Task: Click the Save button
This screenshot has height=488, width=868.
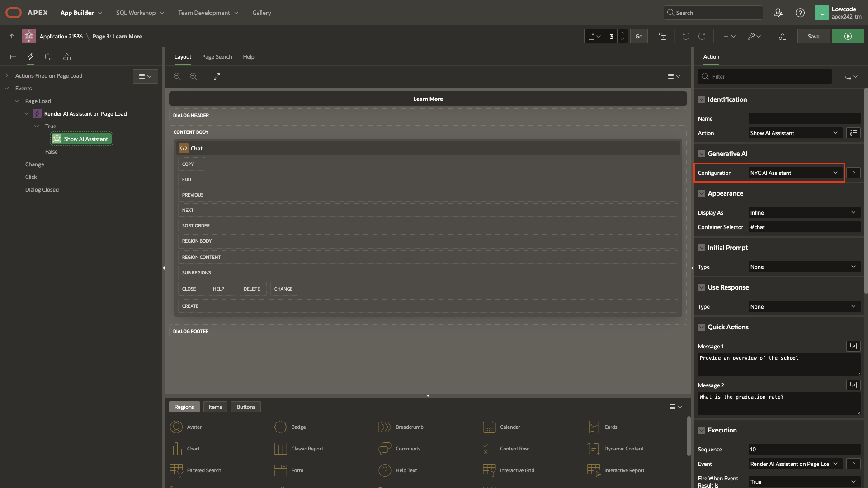Action: point(813,36)
